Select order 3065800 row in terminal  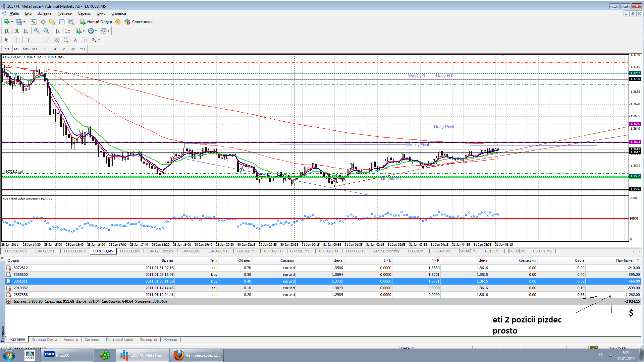point(20,275)
